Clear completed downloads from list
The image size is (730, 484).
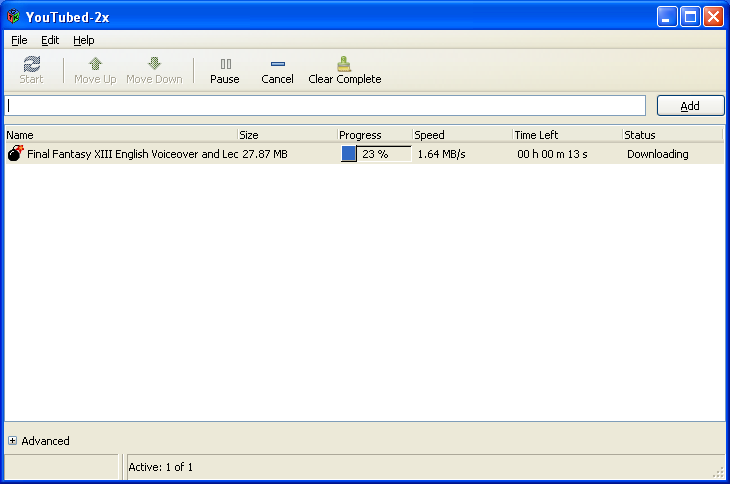344,70
